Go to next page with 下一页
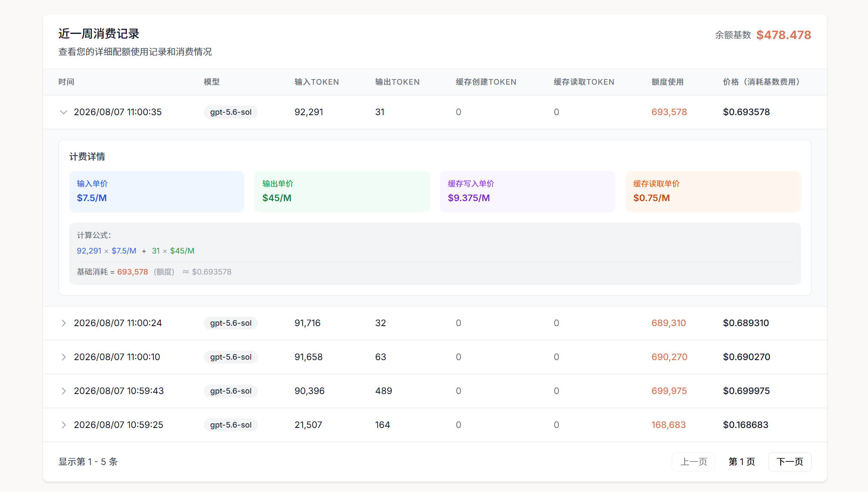This screenshot has height=492, width=868. [790, 462]
